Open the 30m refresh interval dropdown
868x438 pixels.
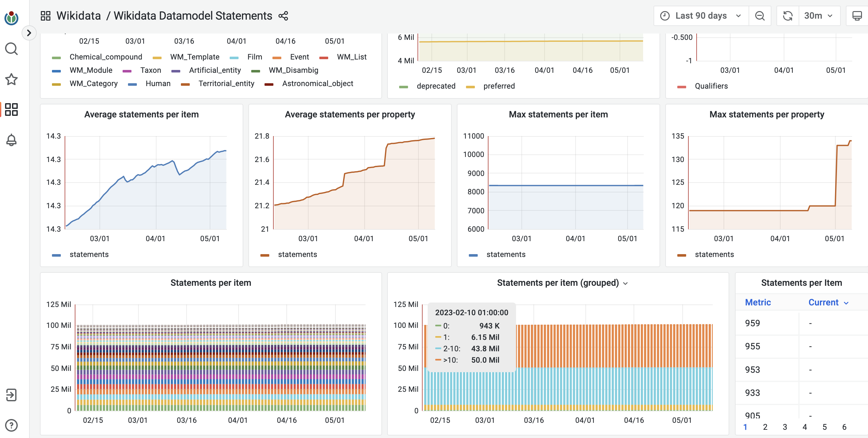click(819, 16)
